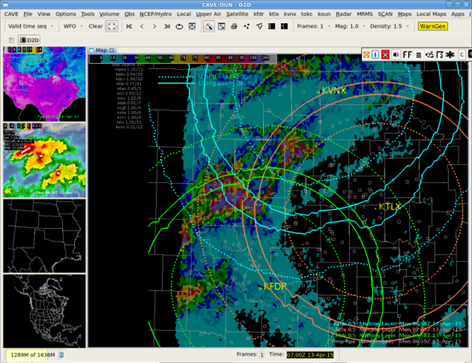Select the purple satellite thumbnail pane

click(44, 84)
